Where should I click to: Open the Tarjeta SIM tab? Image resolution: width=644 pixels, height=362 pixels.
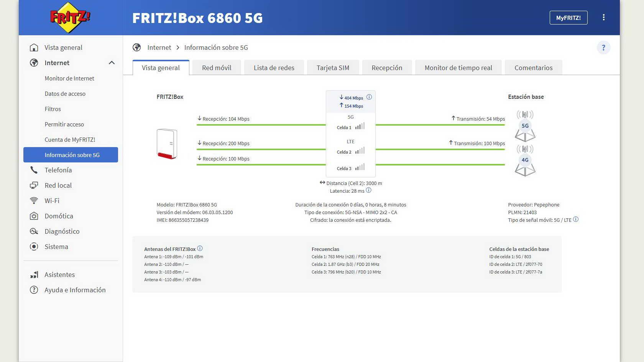pos(333,68)
